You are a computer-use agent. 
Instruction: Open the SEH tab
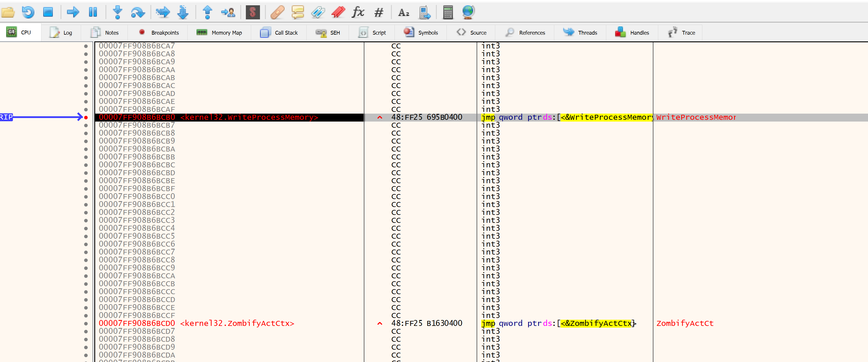click(328, 33)
